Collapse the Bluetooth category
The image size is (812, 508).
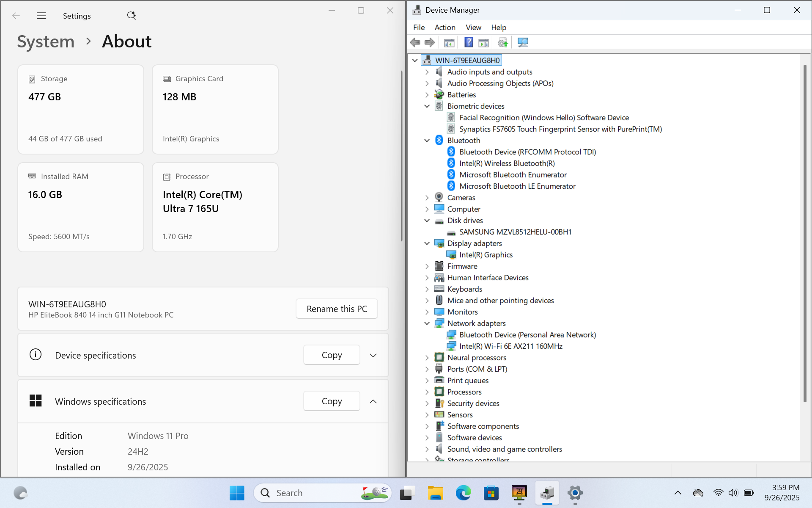(x=427, y=141)
